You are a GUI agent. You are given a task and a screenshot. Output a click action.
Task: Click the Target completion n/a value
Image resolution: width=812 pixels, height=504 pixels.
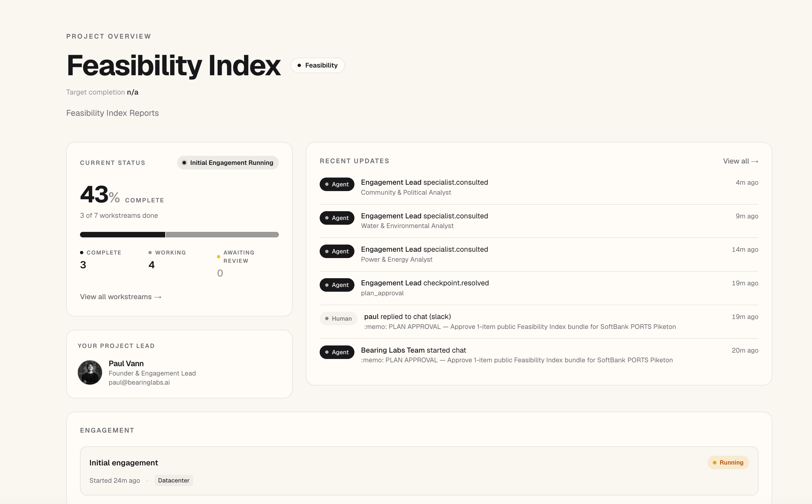(x=132, y=92)
